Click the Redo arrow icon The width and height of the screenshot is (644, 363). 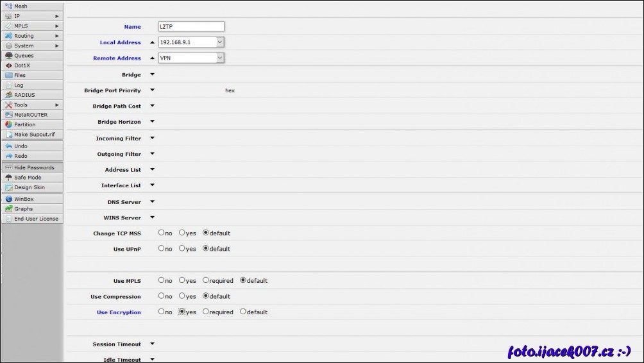point(9,156)
